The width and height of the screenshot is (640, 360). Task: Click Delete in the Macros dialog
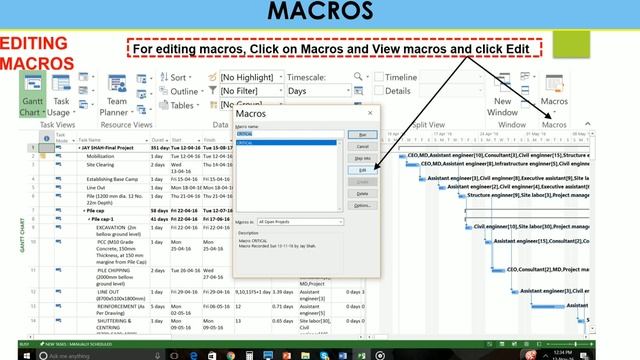coord(362,194)
